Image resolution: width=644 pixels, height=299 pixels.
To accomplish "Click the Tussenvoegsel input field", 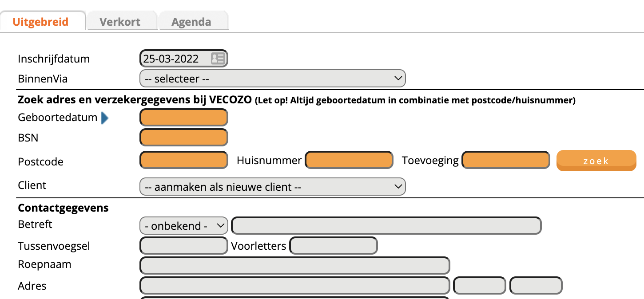I will click(183, 246).
